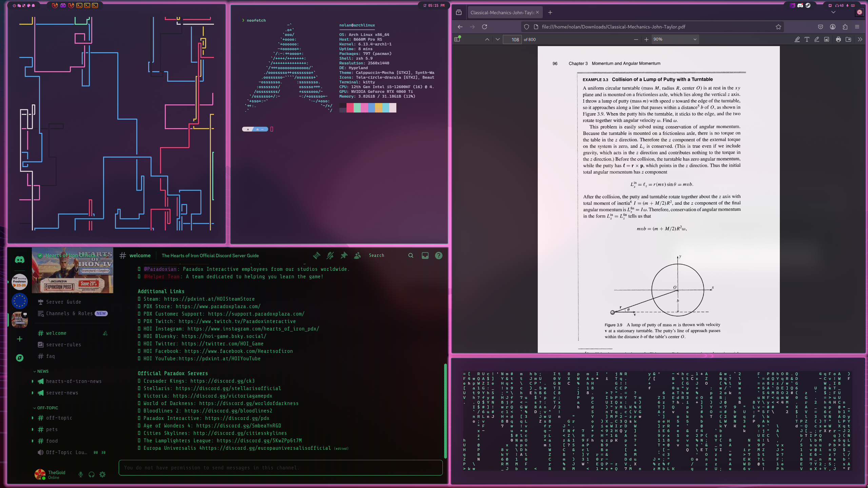Click the power icon in top bar
Screen dimensions: 868x488
coord(14,5)
